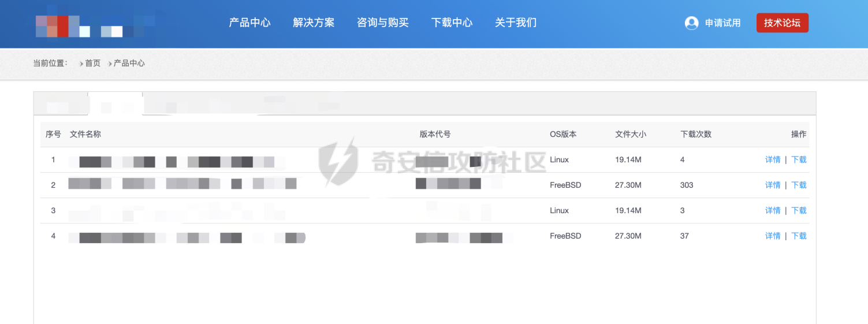Click the 下载次数 column header
Image resolution: width=868 pixels, height=324 pixels.
[x=695, y=134]
